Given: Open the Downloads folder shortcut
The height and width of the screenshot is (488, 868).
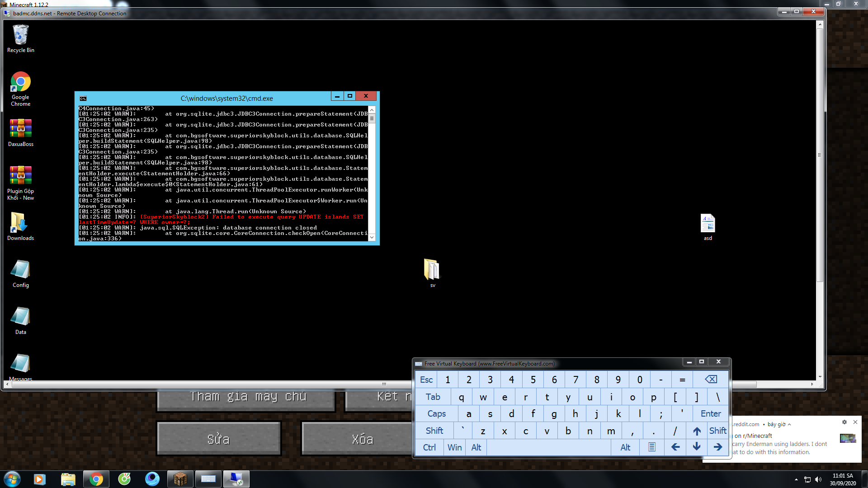Looking at the screenshot, I should point(19,223).
